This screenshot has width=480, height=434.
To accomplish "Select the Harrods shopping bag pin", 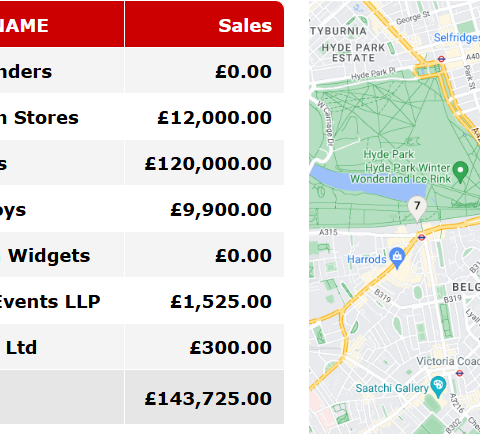I will 397,258.
